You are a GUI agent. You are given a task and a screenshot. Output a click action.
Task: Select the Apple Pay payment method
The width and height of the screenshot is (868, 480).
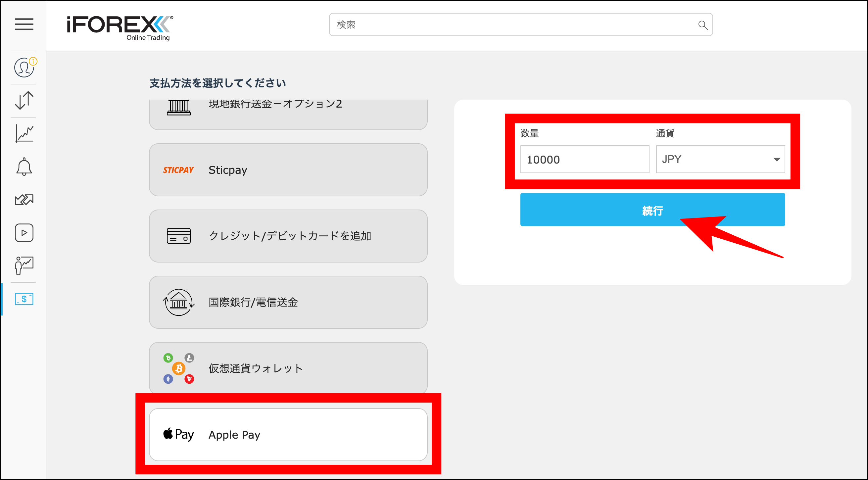tap(288, 435)
